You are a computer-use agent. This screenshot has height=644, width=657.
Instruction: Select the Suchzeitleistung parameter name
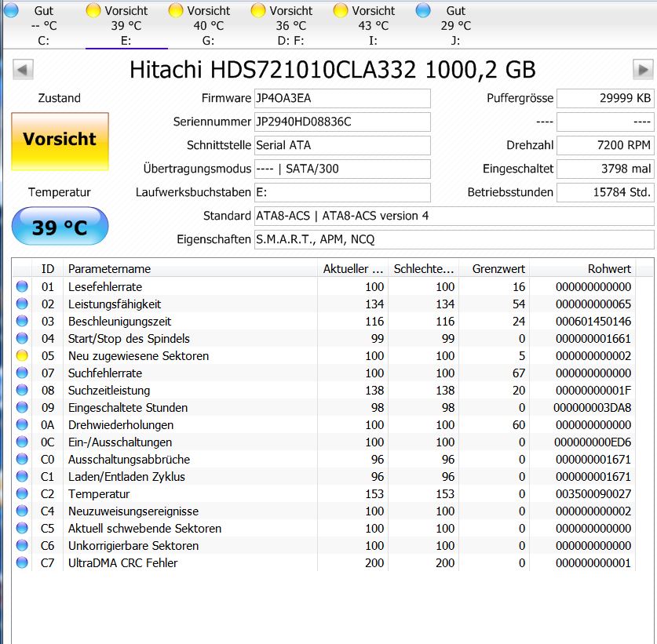pyautogui.click(x=109, y=391)
